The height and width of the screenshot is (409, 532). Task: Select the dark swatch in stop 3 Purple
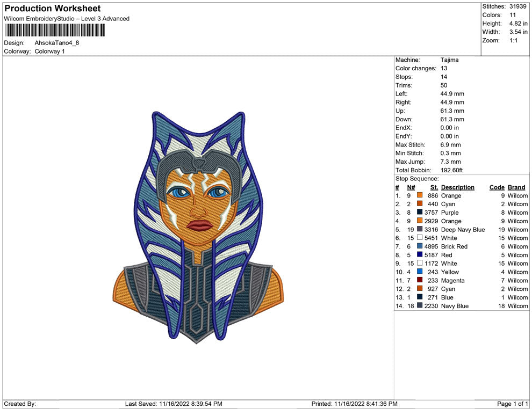[420, 212]
